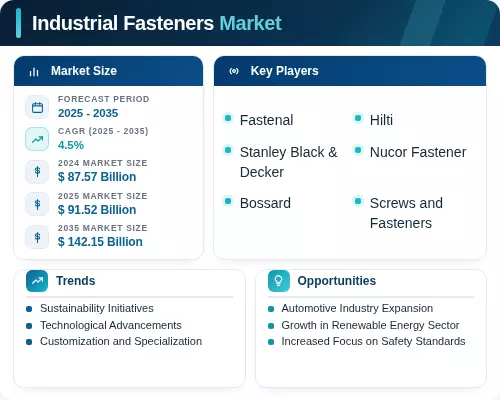Click the $ 142.15 Billion value
Viewport: 500px width, 400px height.
point(100,242)
